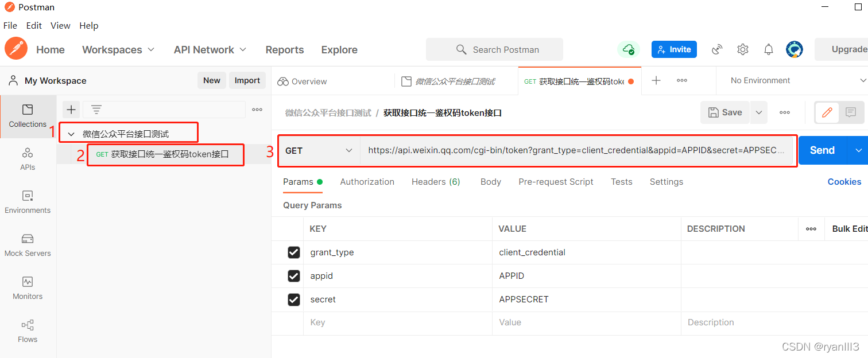Open the Send button dropdown arrow

tap(858, 150)
